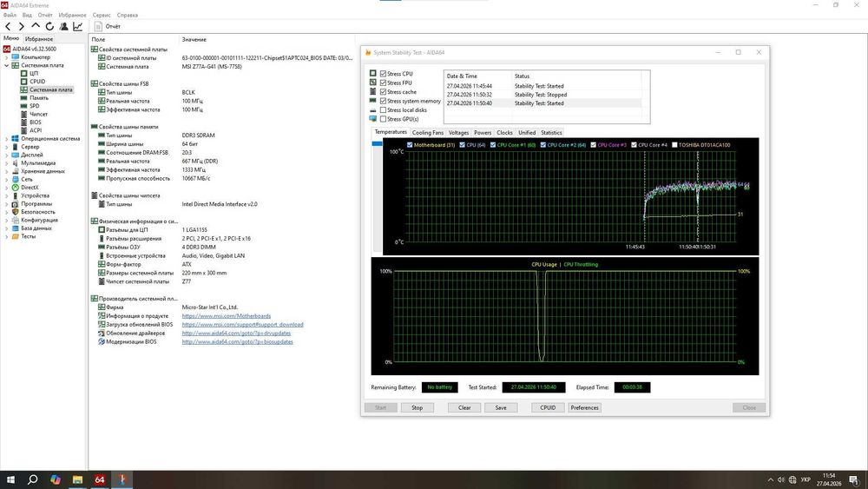Select the CPUID tree item

point(37,82)
